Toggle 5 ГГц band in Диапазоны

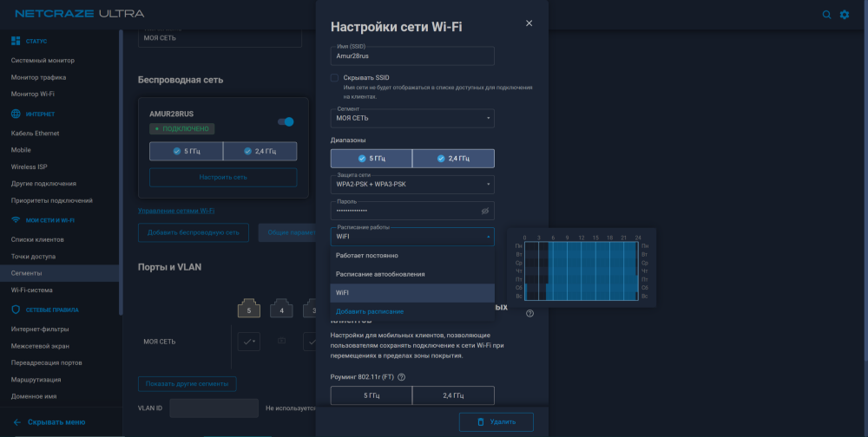[x=372, y=159]
